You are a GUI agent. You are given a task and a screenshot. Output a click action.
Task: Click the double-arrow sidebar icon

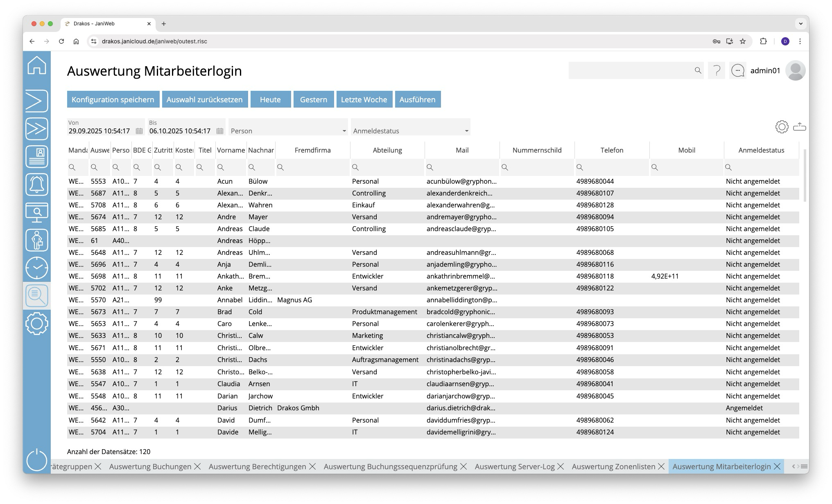[x=37, y=129]
